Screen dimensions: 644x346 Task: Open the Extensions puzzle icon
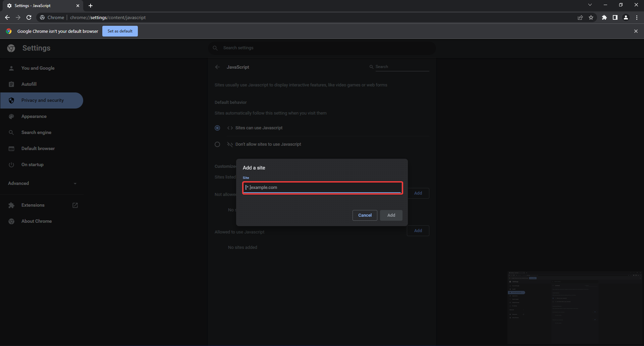604,17
